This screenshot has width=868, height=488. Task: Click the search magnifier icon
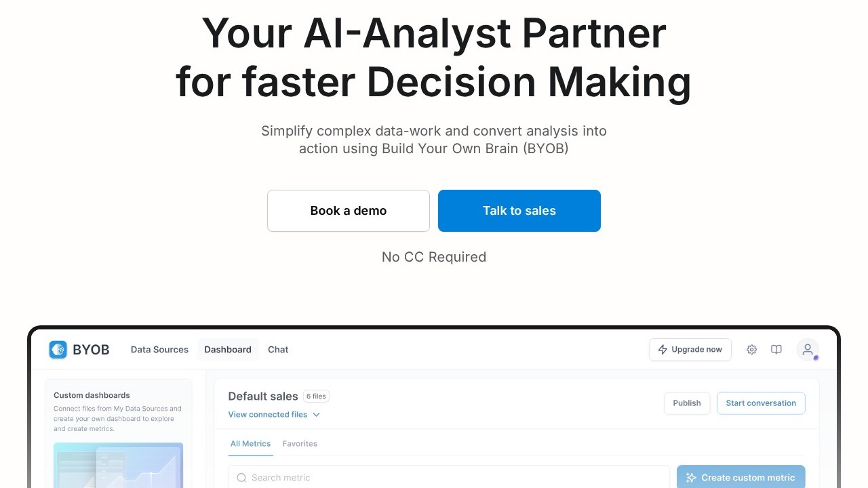click(x=241, y=478)
